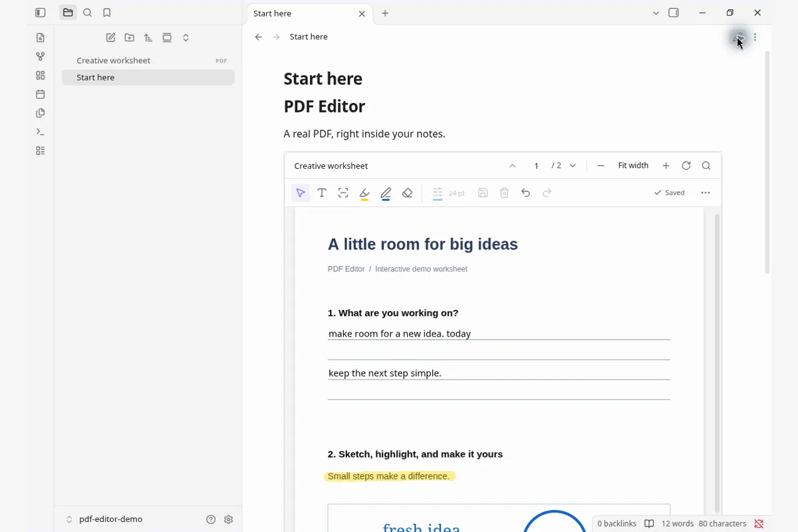
Task: Reload the PDF viewer
Action: 686,166
